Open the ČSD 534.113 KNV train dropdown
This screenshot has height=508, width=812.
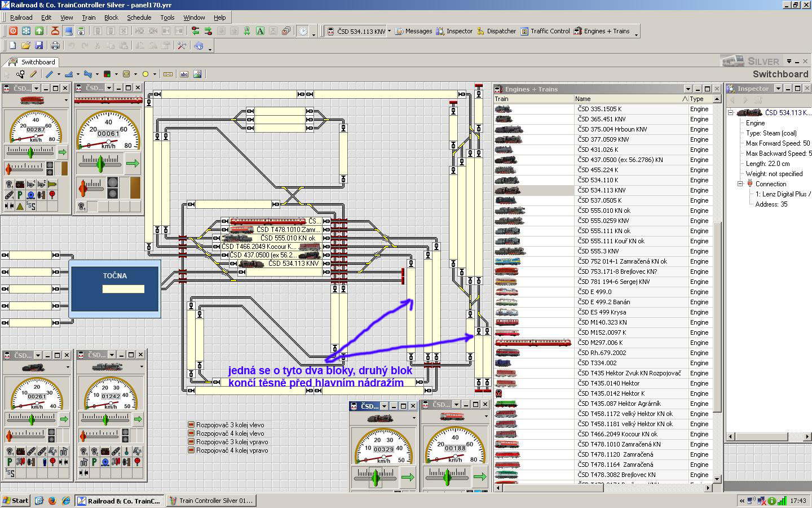click(x=389, y=31)
